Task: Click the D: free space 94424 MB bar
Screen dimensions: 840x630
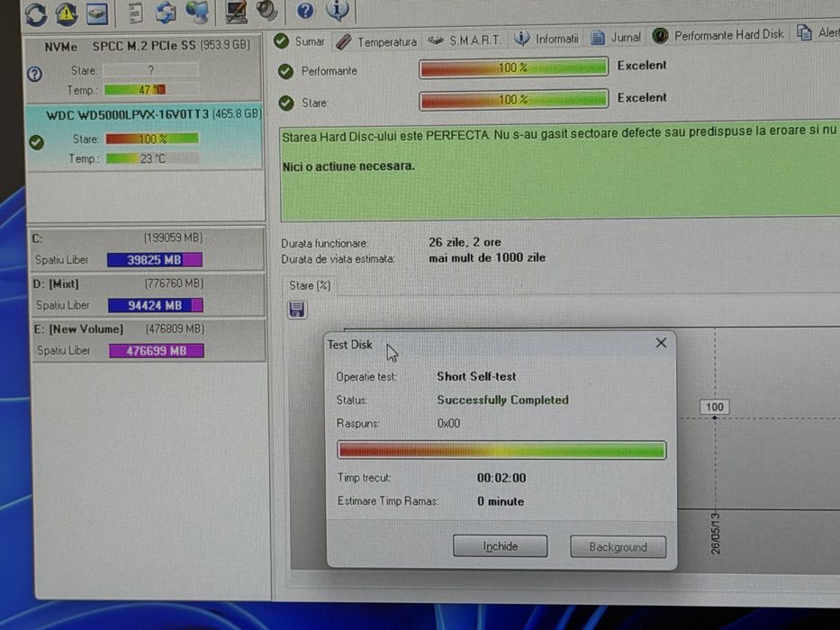Action: click(156, 305)
